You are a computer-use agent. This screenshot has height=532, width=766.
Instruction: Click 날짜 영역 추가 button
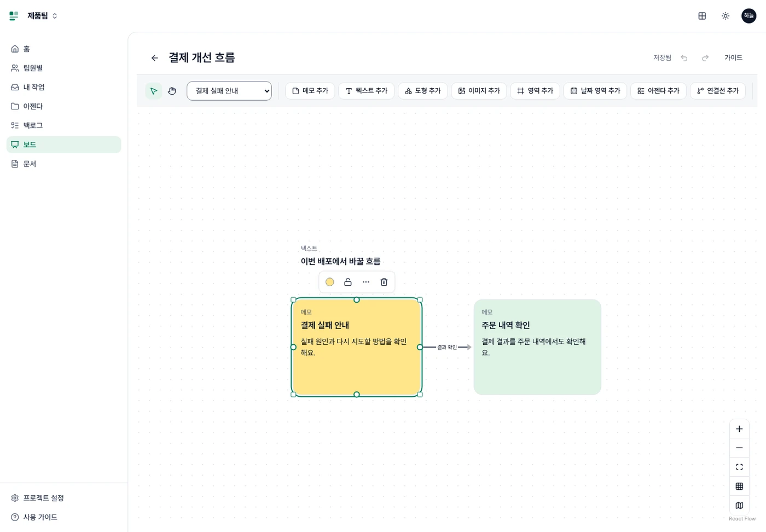click(x=595, y=91)
